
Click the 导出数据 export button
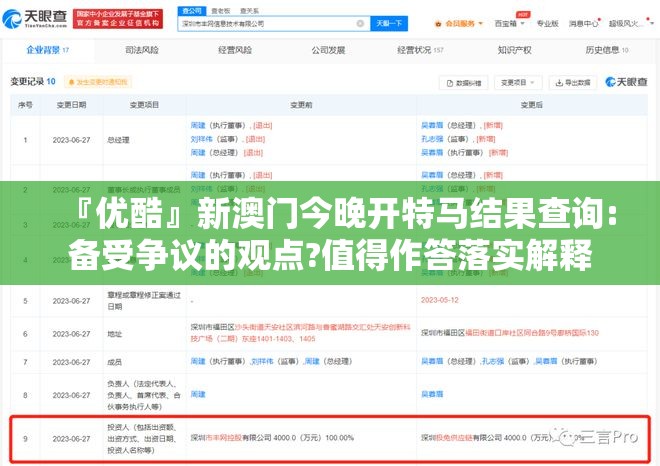pos(573,83)
